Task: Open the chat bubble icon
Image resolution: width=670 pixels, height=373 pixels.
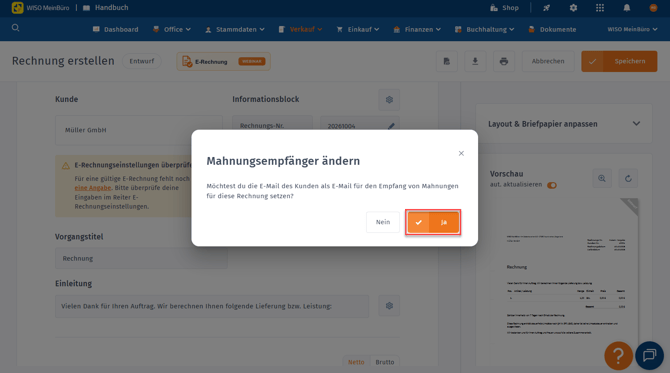Action: pyautogui.click(x=649, y=355)
